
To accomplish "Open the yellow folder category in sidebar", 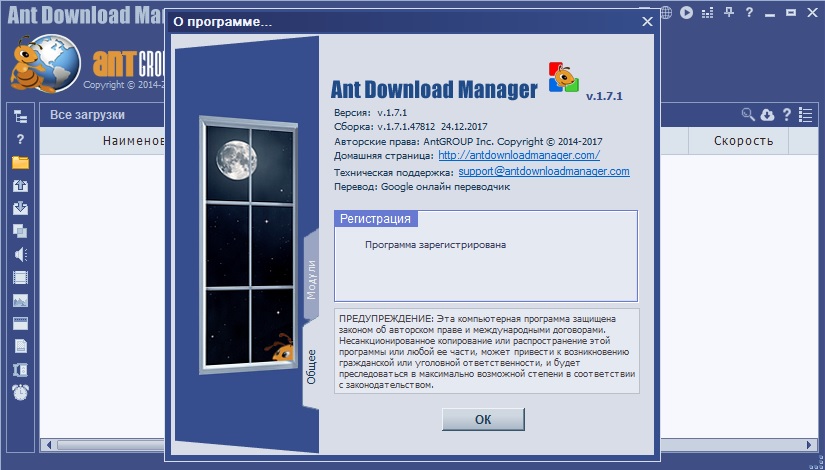I will coord(21,163).
